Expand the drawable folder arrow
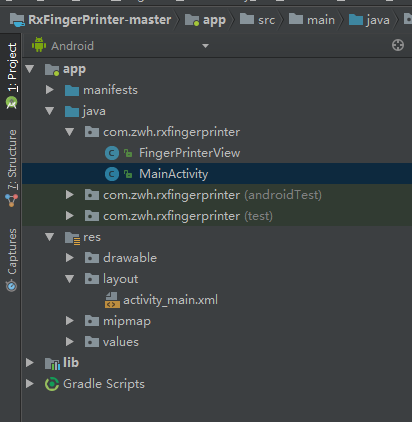Screen dimensions: 412x422 tap(70, 258)
